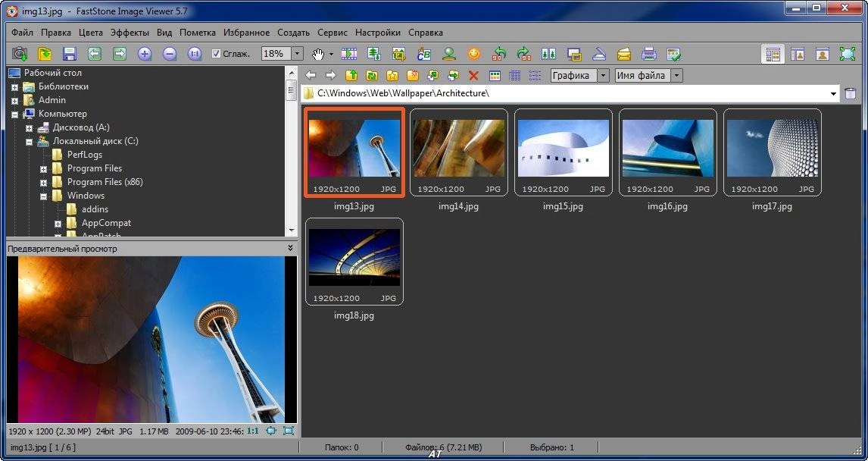This screenshot has height=461, width=868.
Task: Open the Цвета menu
Action: [91, 33]
